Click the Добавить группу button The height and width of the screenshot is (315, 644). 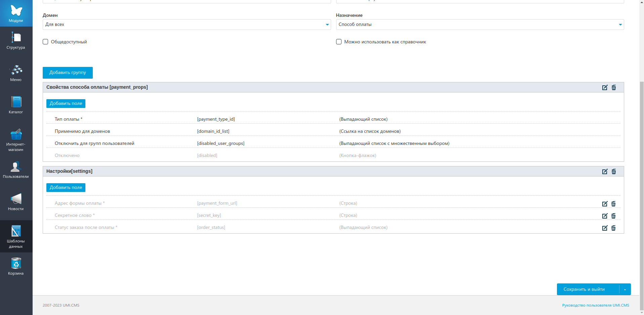68,73
